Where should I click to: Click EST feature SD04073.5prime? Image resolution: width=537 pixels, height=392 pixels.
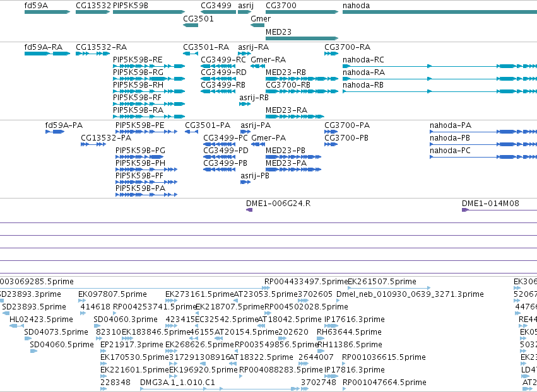[28, 338]
